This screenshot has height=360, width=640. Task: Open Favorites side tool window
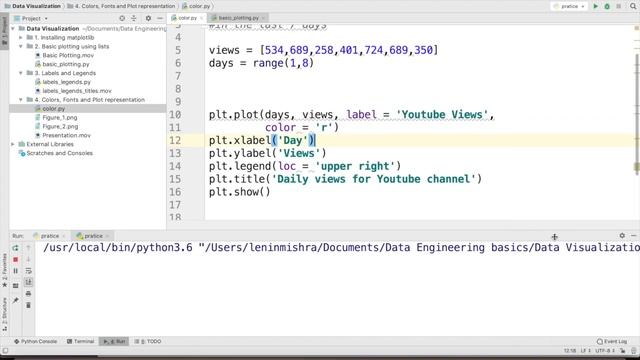(x=4, y=269)
